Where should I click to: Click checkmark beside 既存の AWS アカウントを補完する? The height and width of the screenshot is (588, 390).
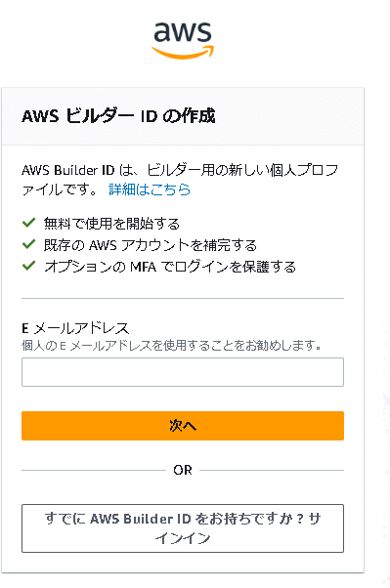pos(28,244)
